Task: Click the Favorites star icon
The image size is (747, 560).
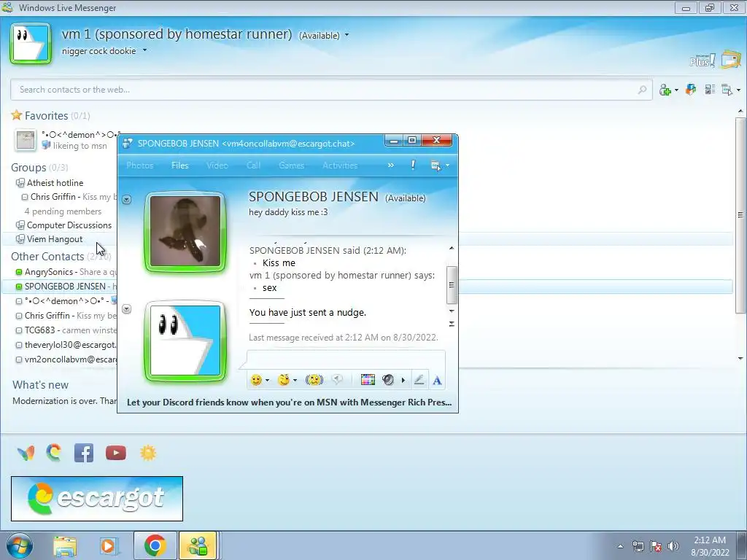Action: (x=17, y=115)
